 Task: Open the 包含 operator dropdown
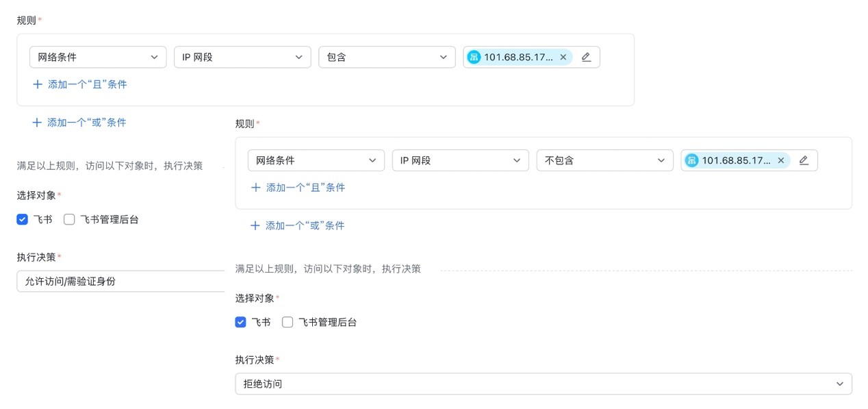pyautogui.click(x=387, y=58)
